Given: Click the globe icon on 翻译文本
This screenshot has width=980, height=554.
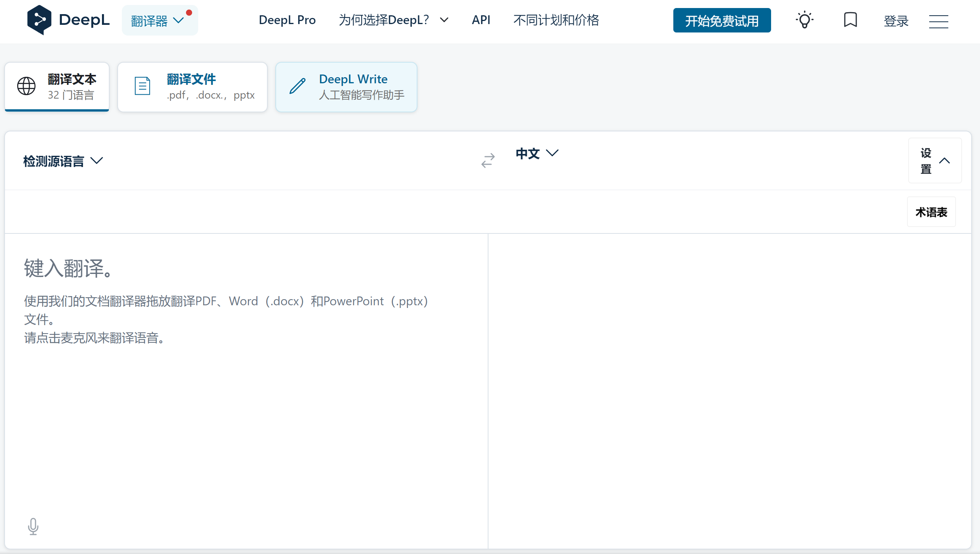Looking at the screenshot, I should [26, 86].
